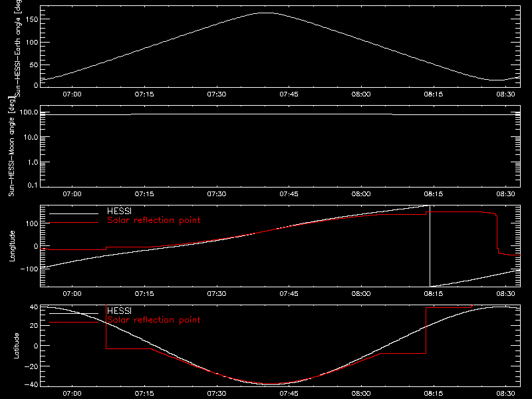The image size is (532, 399).
Task: Select the Latitude y-axis title
Action: (16, 346)
